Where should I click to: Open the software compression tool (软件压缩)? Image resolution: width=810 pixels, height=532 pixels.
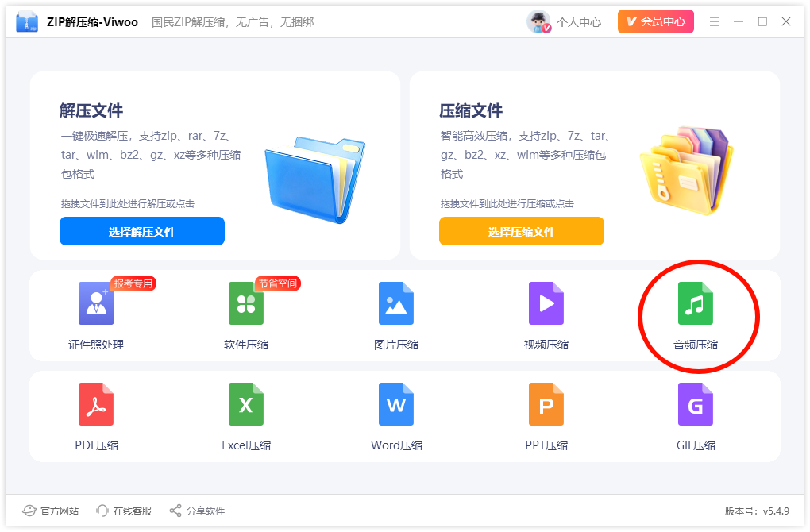click(246, 315)
